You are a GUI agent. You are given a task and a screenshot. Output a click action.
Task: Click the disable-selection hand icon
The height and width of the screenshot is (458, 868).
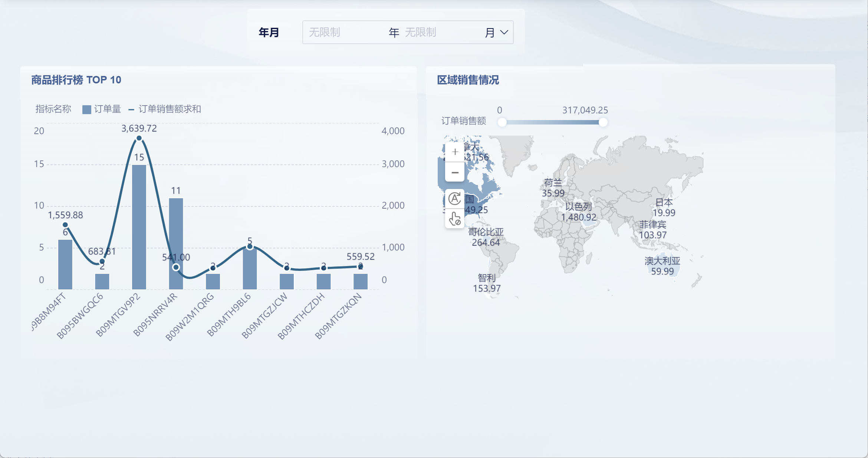click(455, 219)
